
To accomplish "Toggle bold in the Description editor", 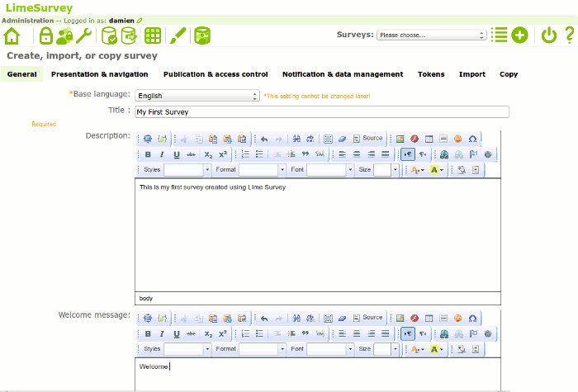I will pyautogui.click(x=148, y=154).
